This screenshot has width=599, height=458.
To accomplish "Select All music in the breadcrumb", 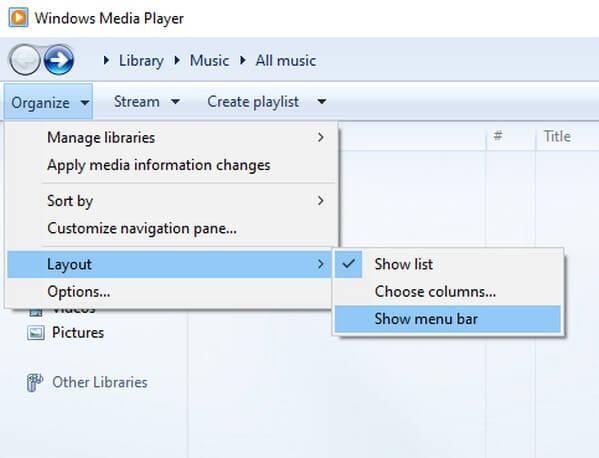I will point(285,60).
